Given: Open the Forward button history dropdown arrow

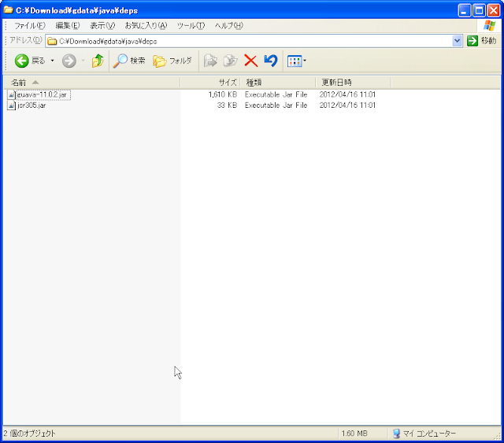Looking at the screenshot, I should point(83,61).
